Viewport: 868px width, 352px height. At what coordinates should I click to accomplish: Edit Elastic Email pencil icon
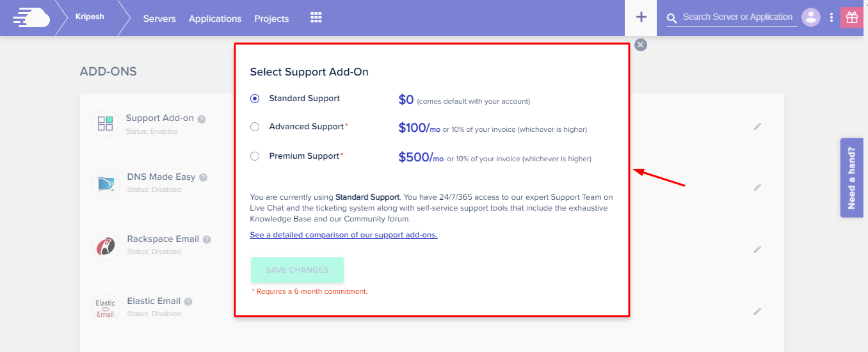(x=757, y=311)
